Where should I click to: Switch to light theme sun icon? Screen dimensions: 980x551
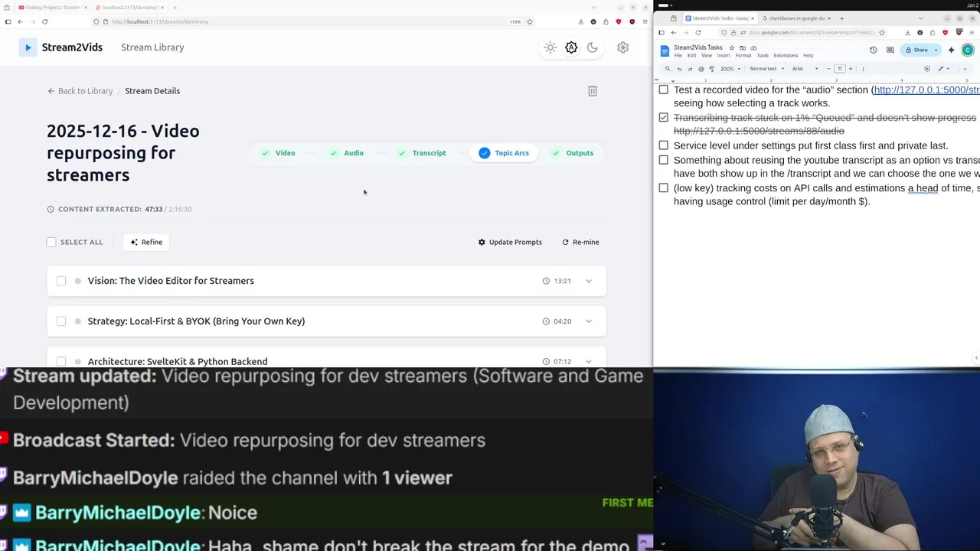coord(550,47)
